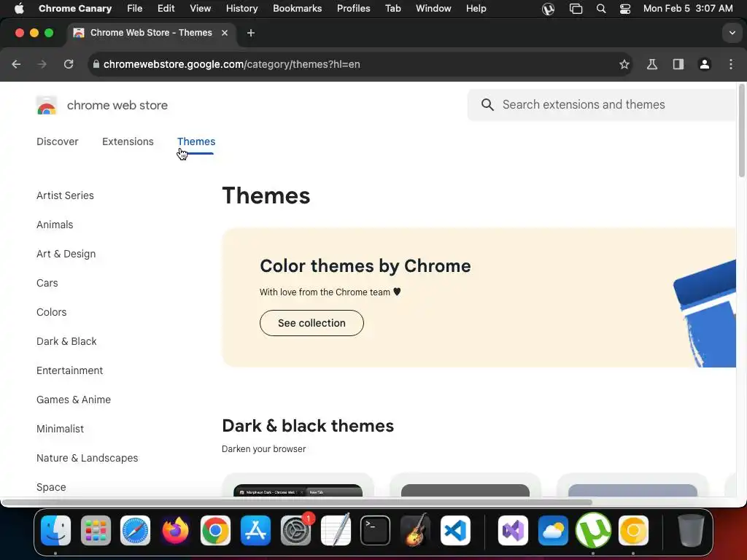The image size is (747, 560).
Task: Open System Settings in the Dock
Action: point(296,531)
